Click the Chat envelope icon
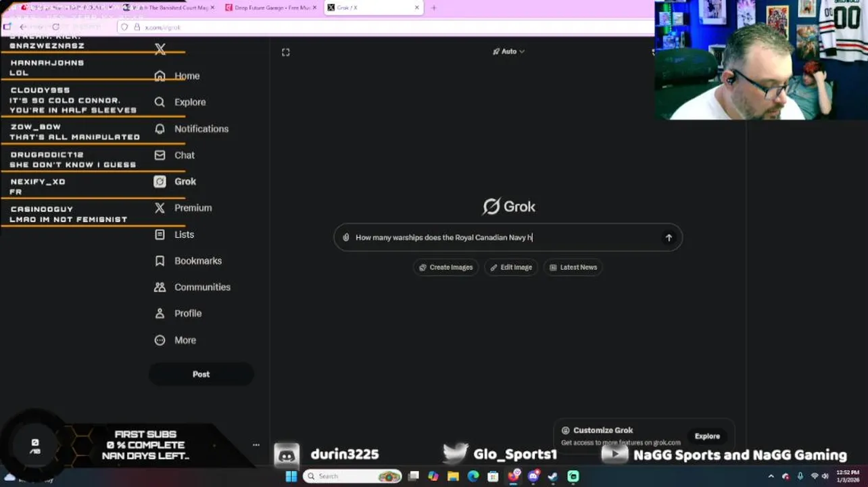Screen dimensions: 868x487 (x=160, y=155)
